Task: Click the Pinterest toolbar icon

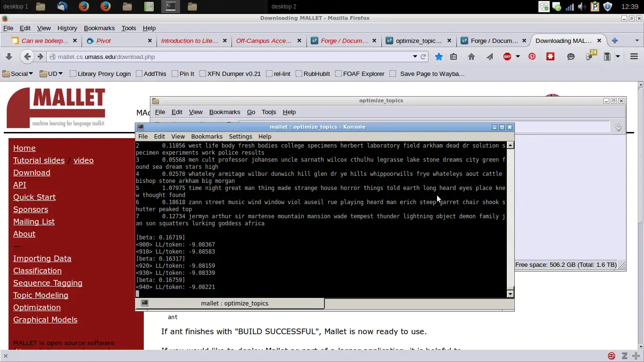Action: click(532, 57)
